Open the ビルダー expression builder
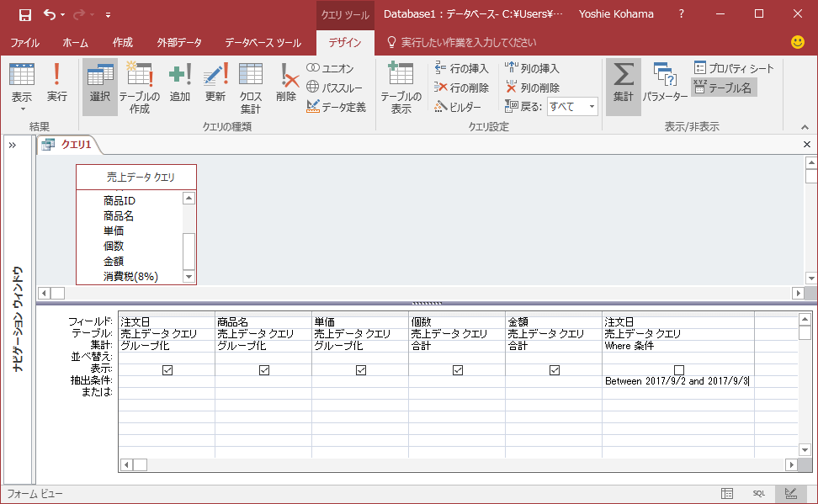The width and height of the screenshot is (818, 504). [458, 107]
